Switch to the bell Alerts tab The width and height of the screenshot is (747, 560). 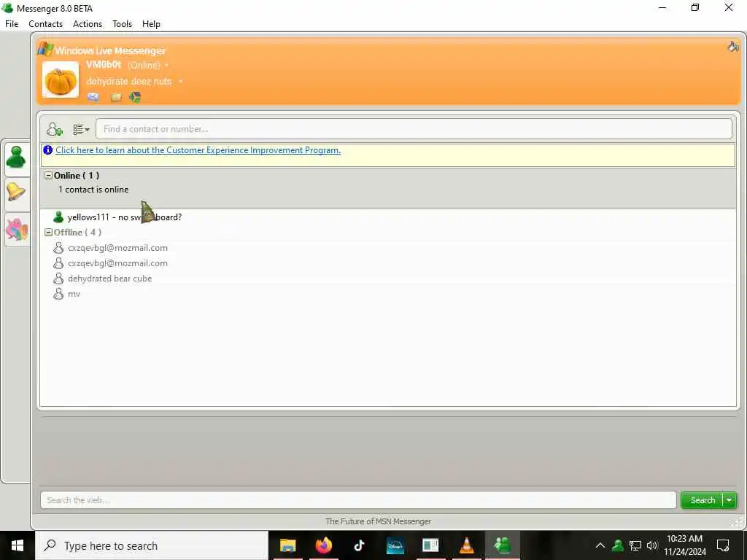(16, 192)
